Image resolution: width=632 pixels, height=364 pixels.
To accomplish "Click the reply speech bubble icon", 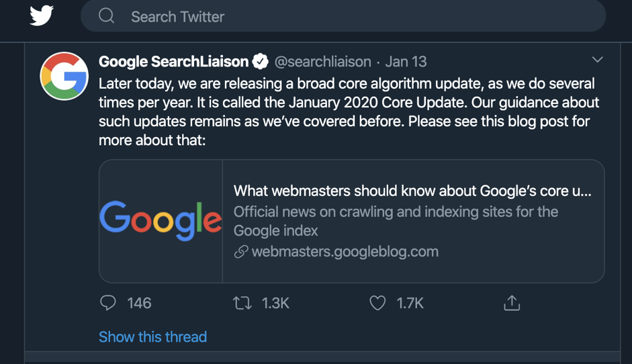I will [x=107, y=303].
